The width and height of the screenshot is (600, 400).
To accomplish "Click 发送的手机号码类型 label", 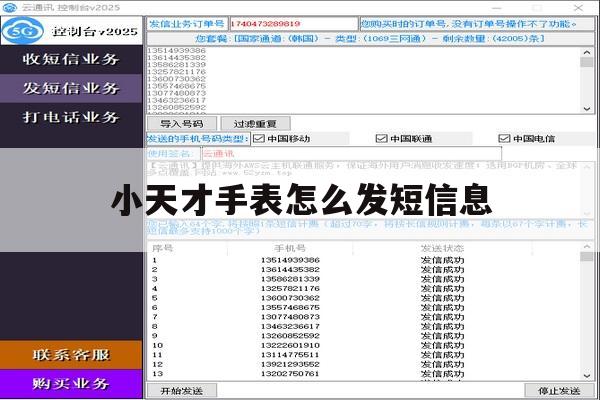I will 198,139.
